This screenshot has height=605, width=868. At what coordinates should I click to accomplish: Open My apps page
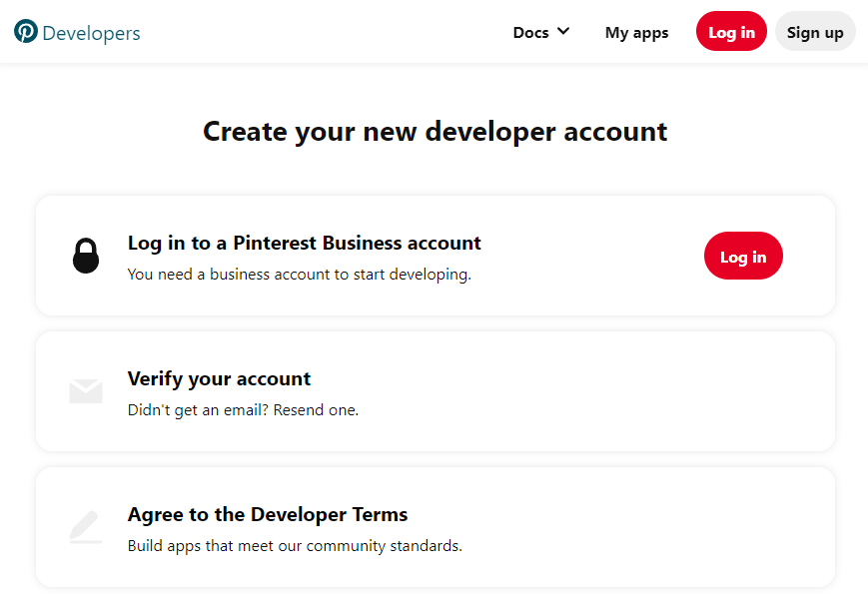(x=636, y=33)
